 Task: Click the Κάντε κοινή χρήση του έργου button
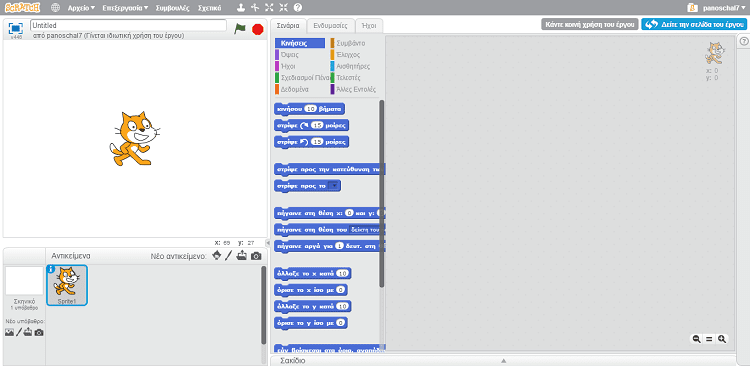[590, 24]
